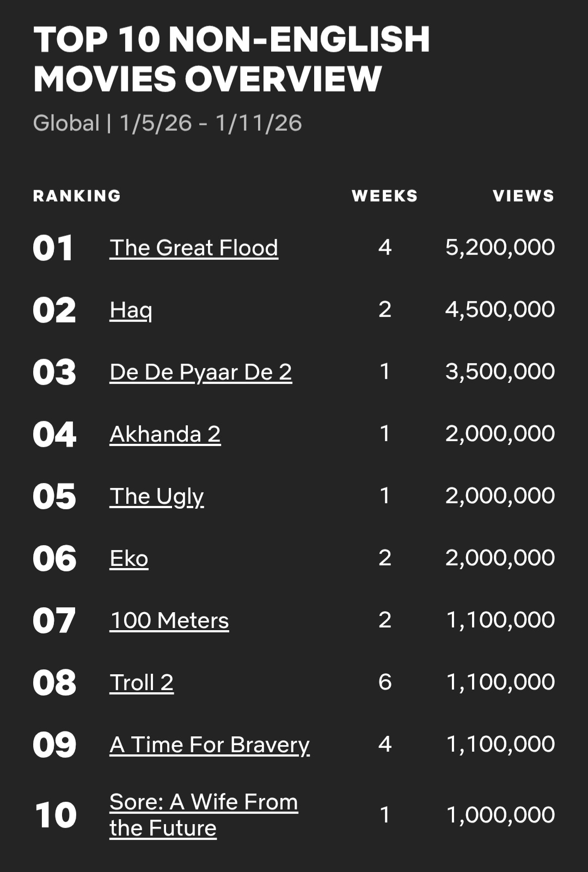The height and width of the screenshot is (872, 588).
Task: Click Troll 2's weeks value of 6
Action: pos(385,682)
